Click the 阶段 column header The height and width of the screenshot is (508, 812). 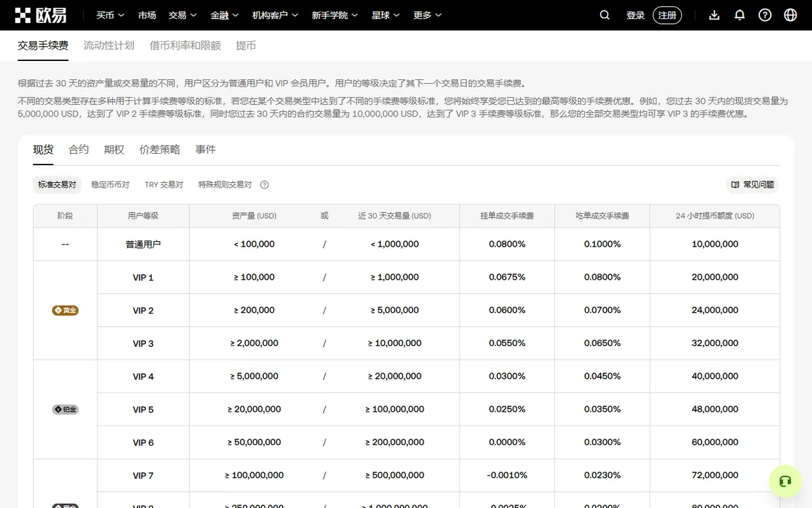pyautogui.click(x=65, y=216)
